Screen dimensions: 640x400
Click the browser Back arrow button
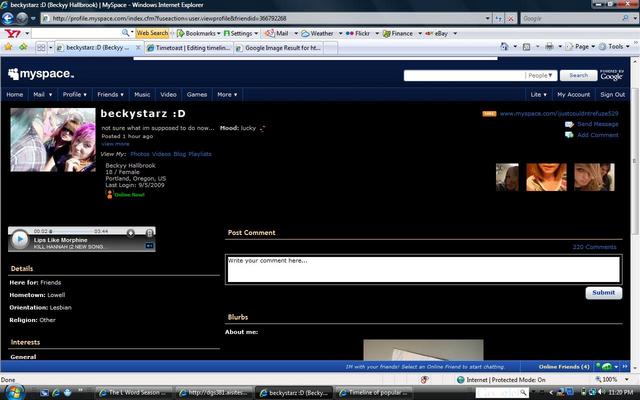click(x=8, y=18)
